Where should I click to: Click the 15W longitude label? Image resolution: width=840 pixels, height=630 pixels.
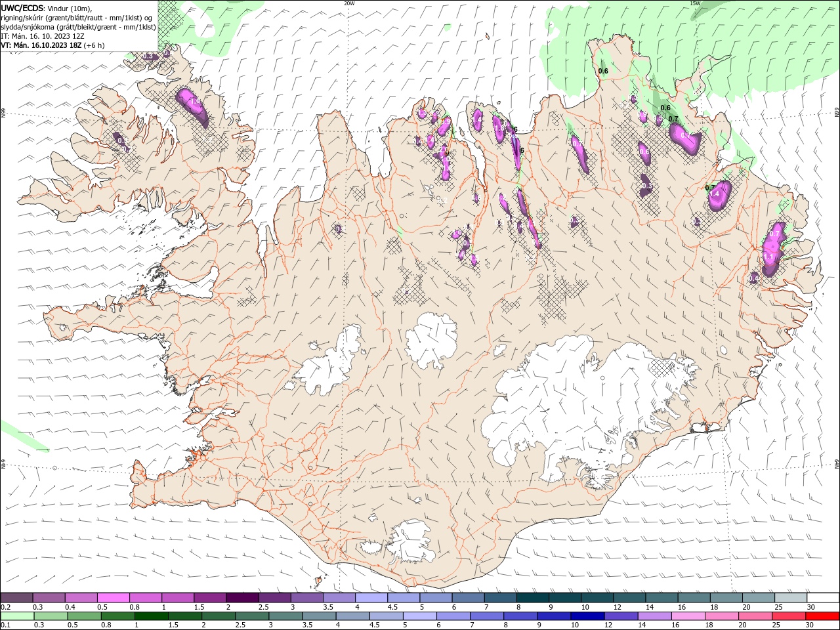click(x=695, y=3)
